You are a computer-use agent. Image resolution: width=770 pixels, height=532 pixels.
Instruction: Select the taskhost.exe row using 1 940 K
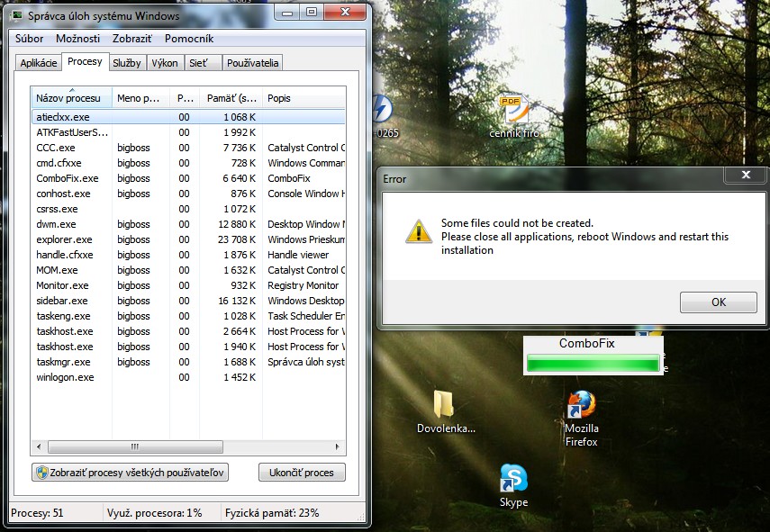pyautogui.click(x=188, y=347)
